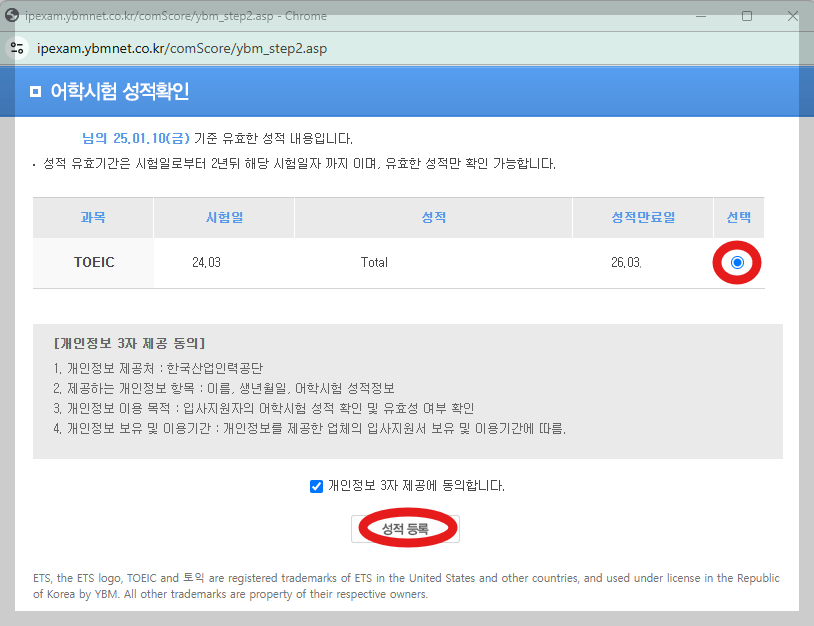Click the 개인정보 보유 및 이용기간 line
The height and width of the screenshot is (626, 814).
point(309,429)
